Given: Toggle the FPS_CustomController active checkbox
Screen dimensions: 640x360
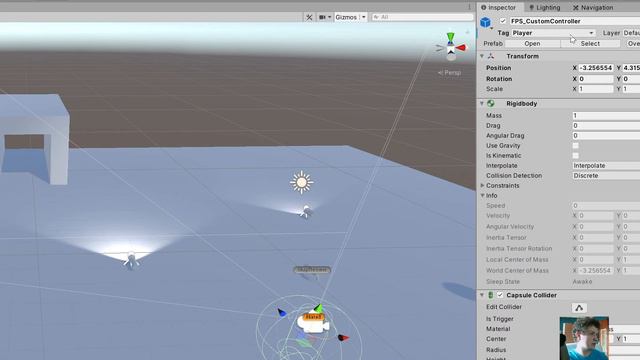Looking at the screenshot, I should 503,21.
